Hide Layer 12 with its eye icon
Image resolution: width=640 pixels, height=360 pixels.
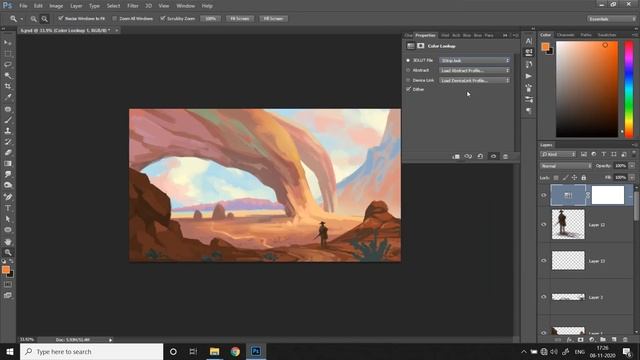tap(544, 224)
